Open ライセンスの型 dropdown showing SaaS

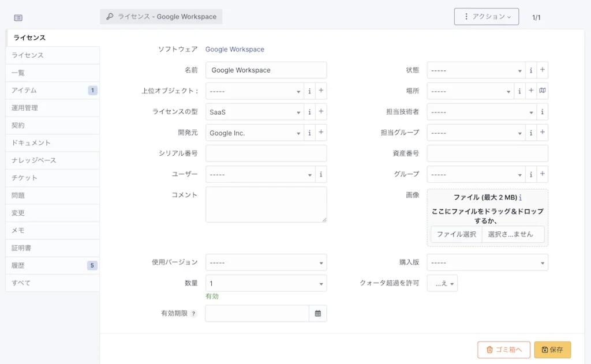(255, 112)
